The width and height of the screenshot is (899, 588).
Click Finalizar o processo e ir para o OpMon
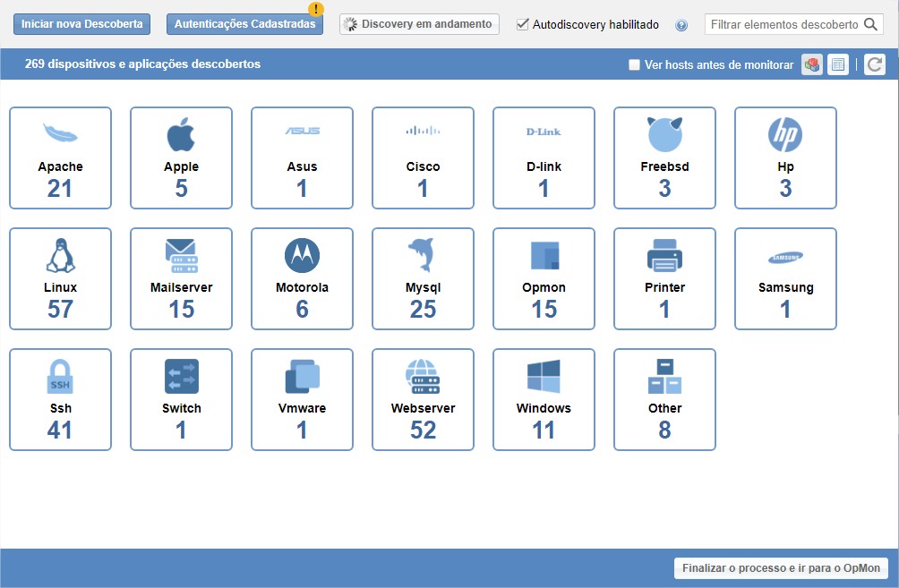click(780, 568)
